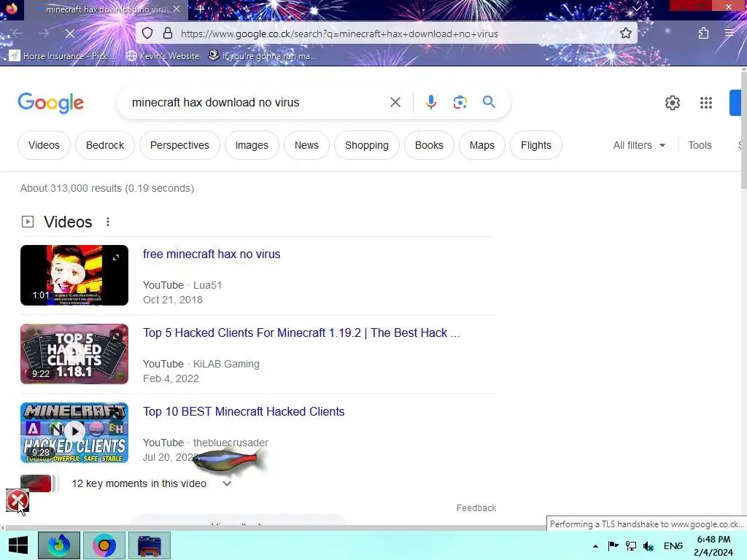Open the Horse Insurance bookmark
Viewport: 747px width, 560px height.
[x=63, y=56]
